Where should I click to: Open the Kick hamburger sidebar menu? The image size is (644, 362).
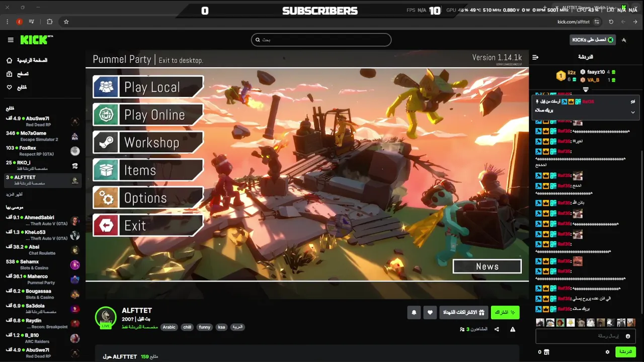(x=11, y=40)
